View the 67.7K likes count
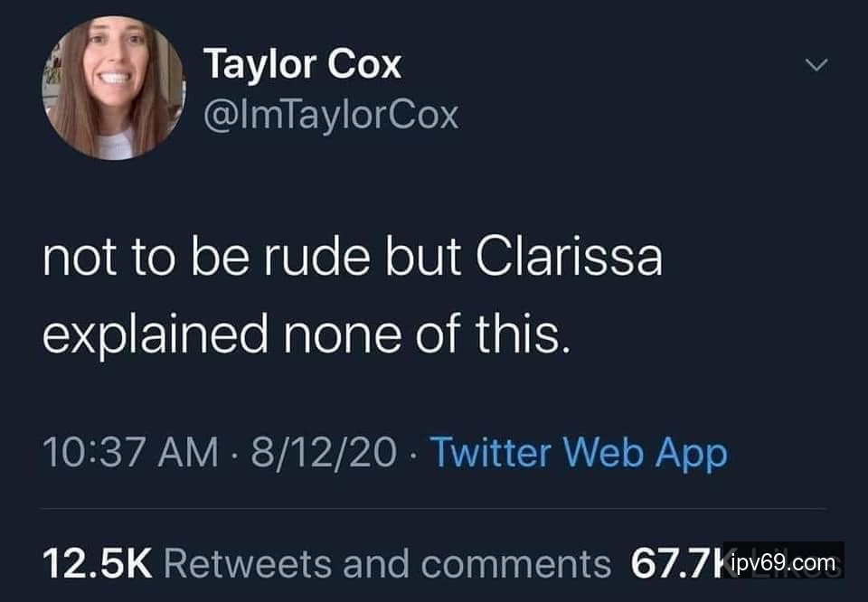The image size is (868, 602). click(669, 563)
